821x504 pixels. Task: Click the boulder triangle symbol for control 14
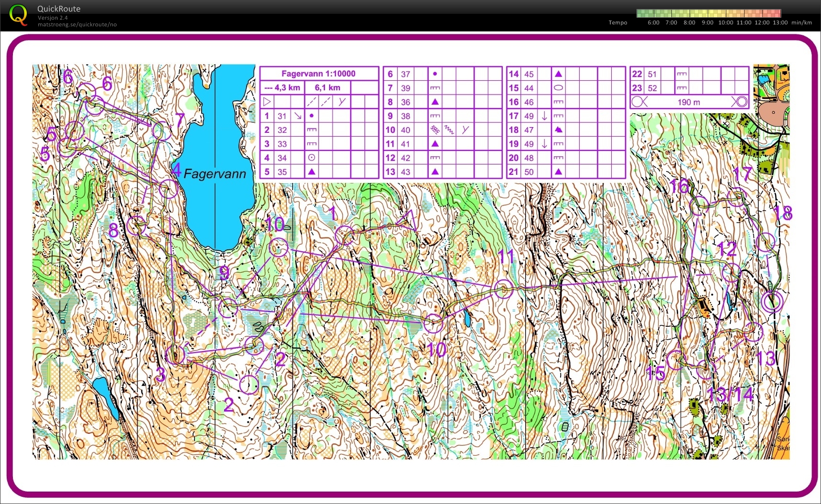point(558,74)
